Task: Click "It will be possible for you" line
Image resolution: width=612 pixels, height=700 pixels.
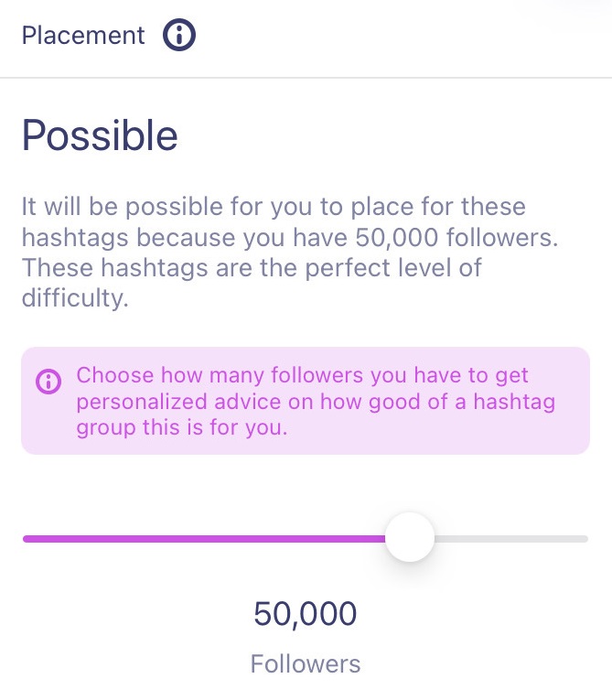Action: [274, 207]
